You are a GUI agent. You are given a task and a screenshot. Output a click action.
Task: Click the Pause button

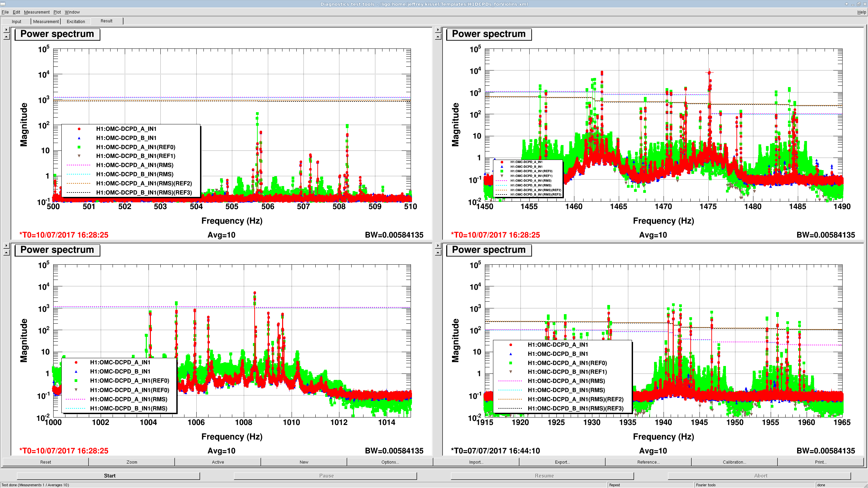tap(325, 476)
